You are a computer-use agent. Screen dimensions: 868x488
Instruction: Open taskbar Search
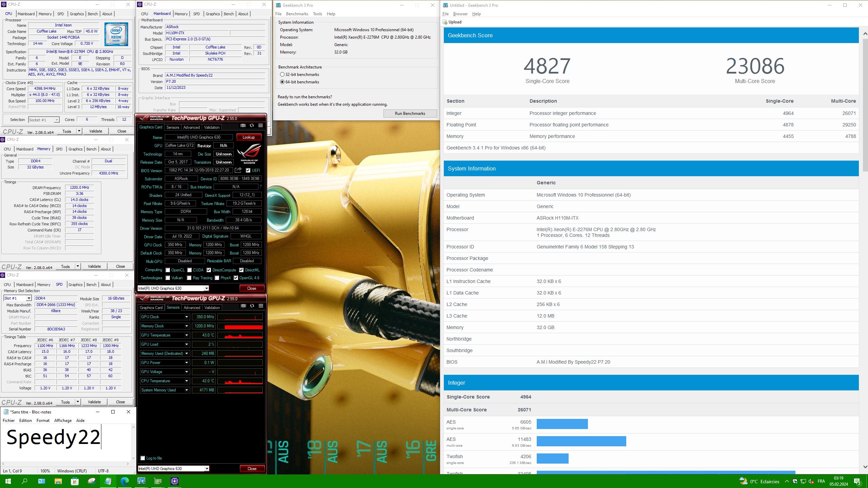24,481
